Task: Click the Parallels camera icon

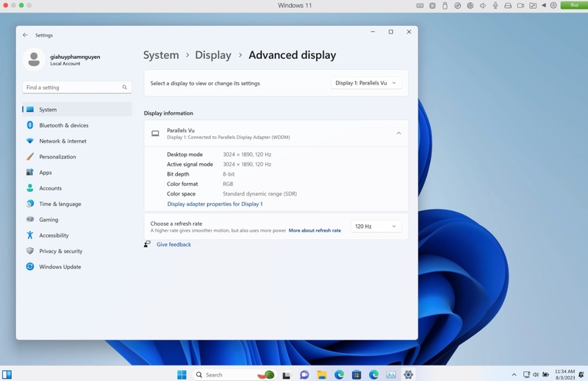Action: click(520, 6)
